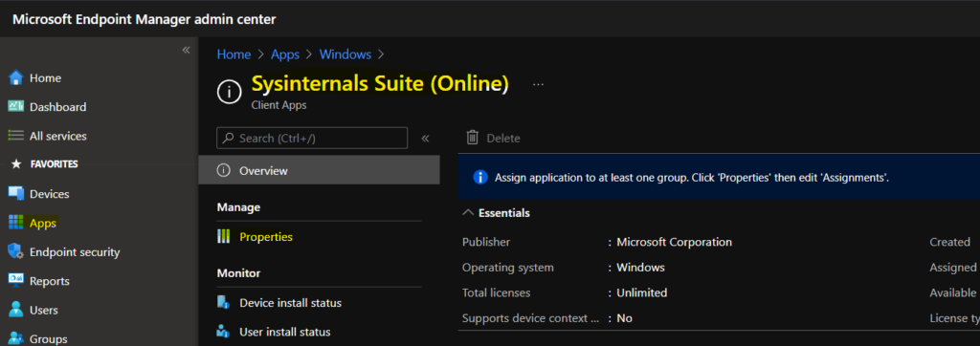Image resolution: width=980 pixels, height=346 pixels.
Task: Click the Publisher field label
Action: pyautogui.click(x=485, y=242)
